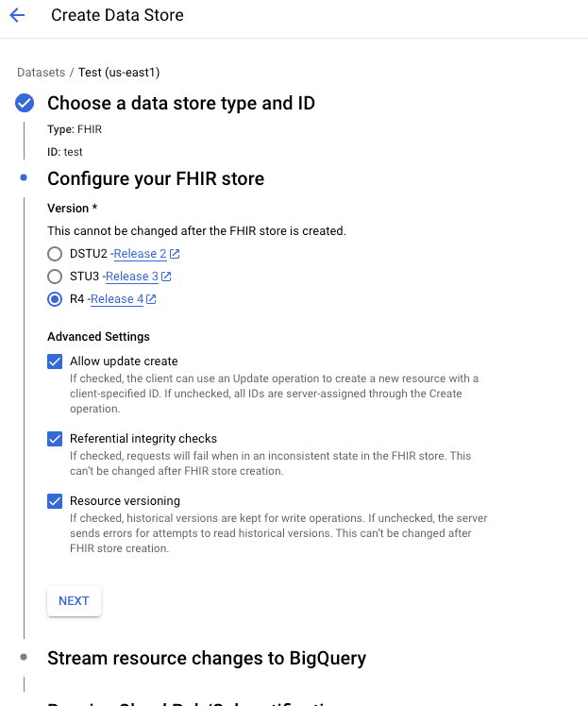Image resolution: width=588 pixels, height=706 pixels.
Task: Go to Datasets in the breadcrumb
Action: click(41, 73)
